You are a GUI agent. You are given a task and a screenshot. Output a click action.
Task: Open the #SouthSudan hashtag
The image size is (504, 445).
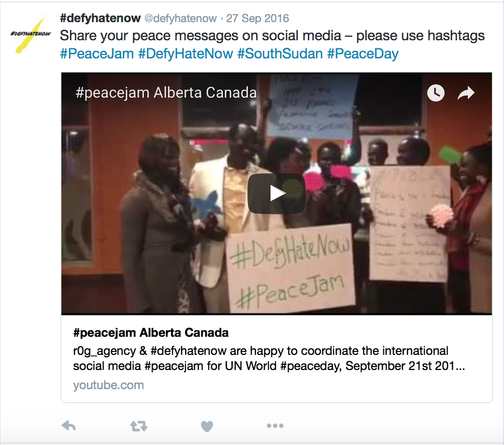pyautogui.click(x=280, y=53)
